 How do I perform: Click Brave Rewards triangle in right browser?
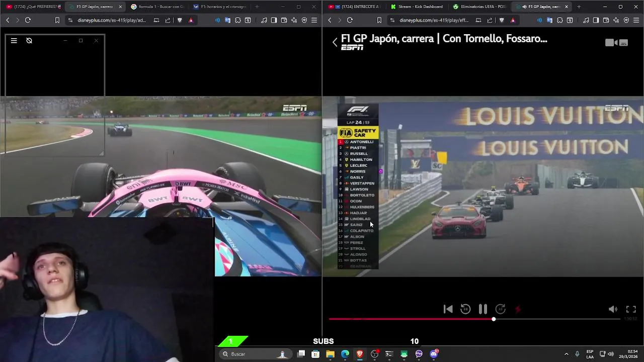pos(513,20)
